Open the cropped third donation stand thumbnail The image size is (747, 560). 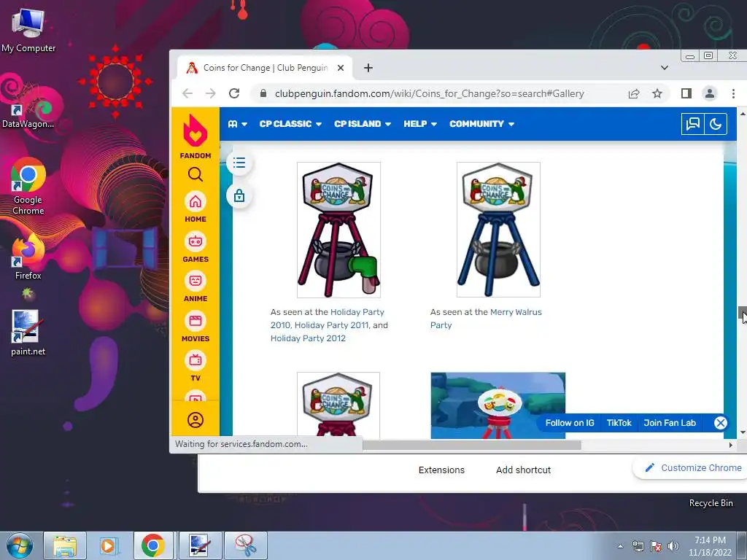coord(338,405)
